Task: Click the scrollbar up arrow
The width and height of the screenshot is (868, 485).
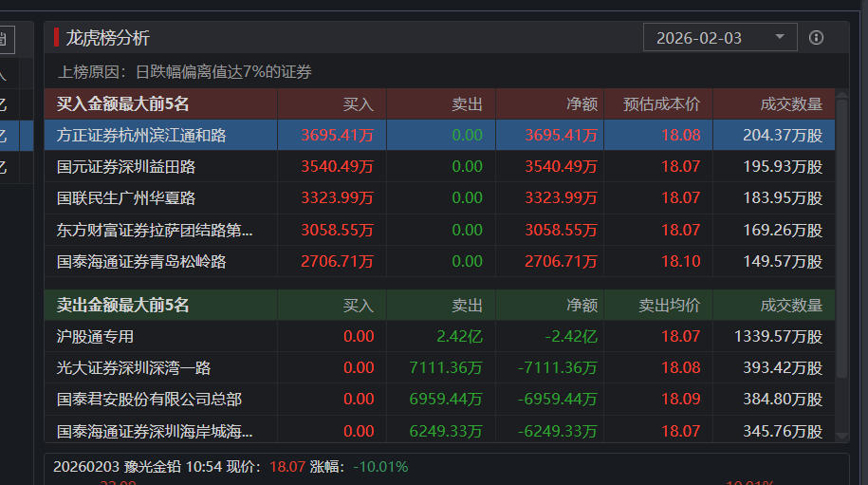Action: 842,94
